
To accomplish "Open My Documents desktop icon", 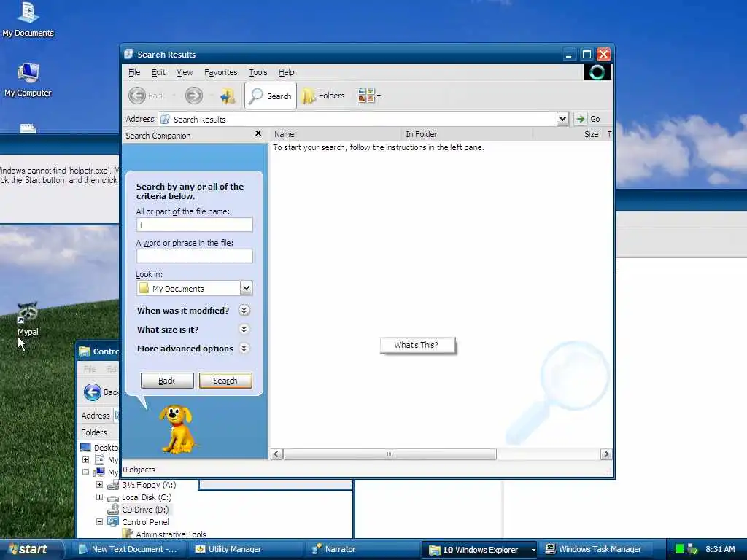I will [28, 19].
